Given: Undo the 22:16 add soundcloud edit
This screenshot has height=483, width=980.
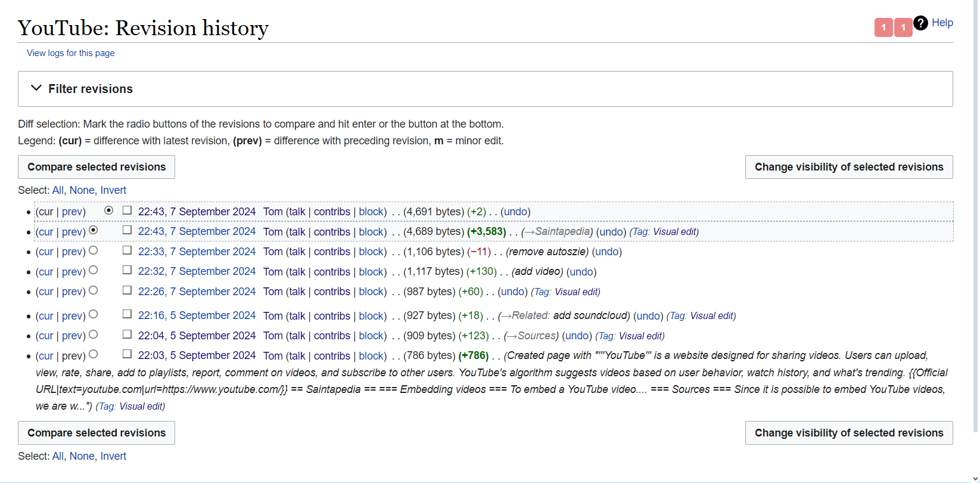Looking at the screenshot, I should coord(648,316).
